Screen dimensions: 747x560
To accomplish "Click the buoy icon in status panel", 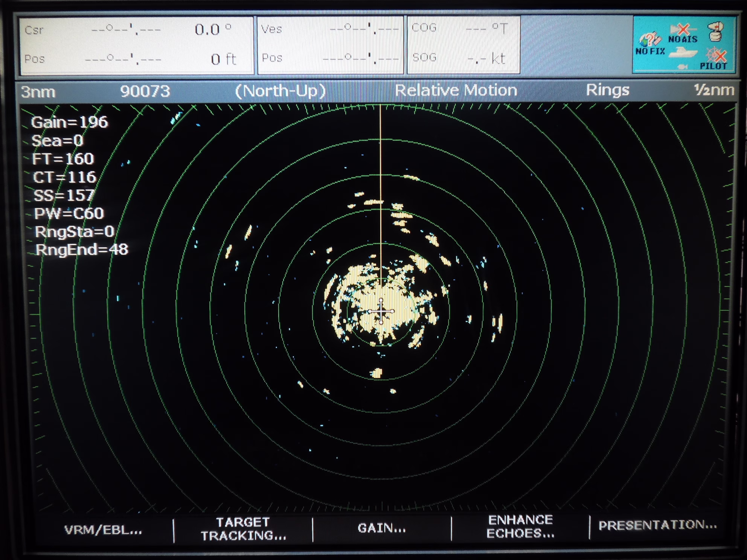I will click(x=715, y=32).
